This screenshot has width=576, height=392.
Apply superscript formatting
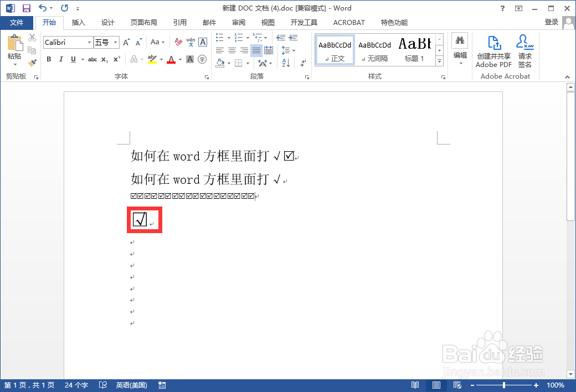coord(116,59)
